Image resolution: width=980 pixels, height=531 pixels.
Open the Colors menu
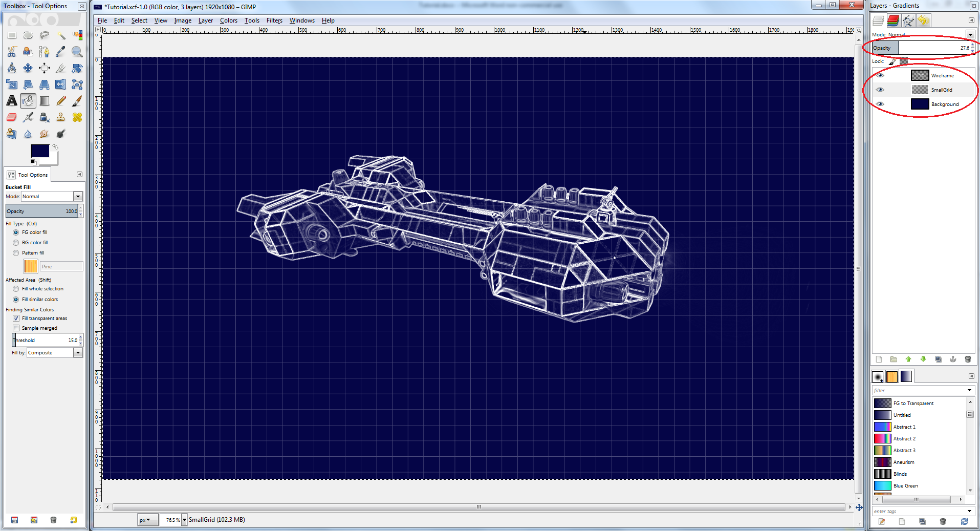pos(229,20)
